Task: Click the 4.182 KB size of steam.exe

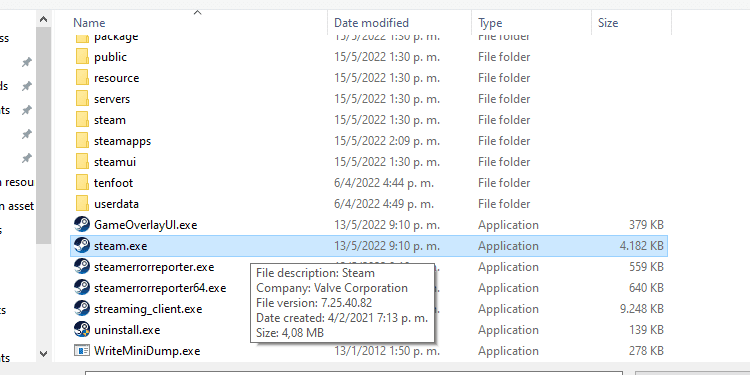Action: (x=641, y=246)
